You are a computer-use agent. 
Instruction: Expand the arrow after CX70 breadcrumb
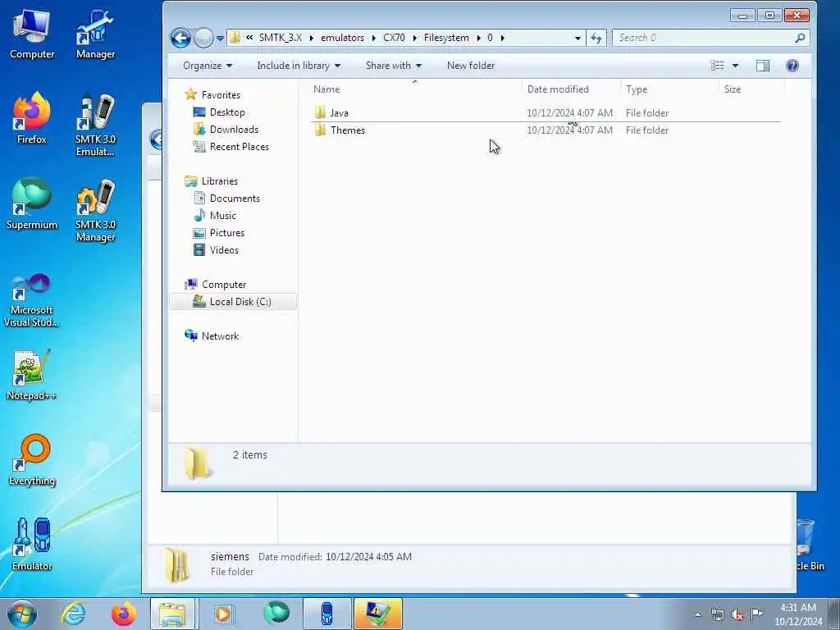coord(414,38)
